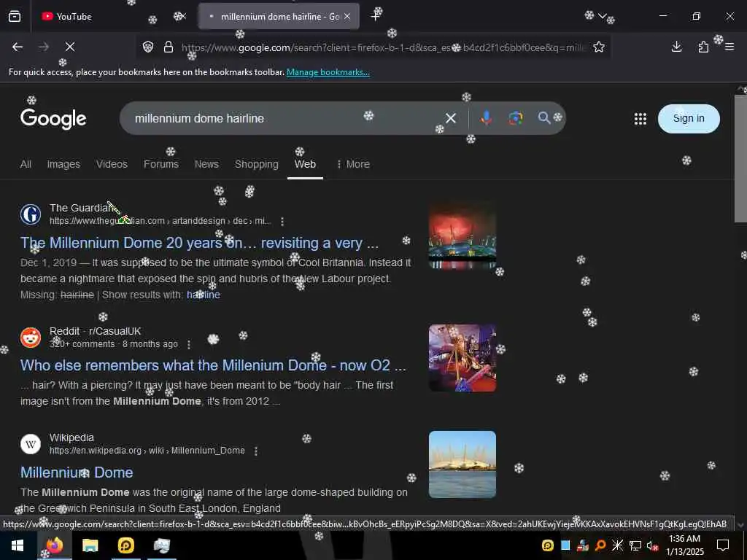Screen dimensions: 747x560
Task: Click the Sign in button
Action: tap(689, 119)
